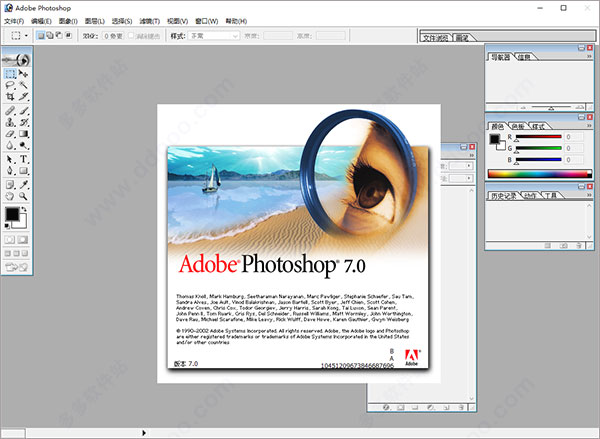Select the Type tool
This screenshot has height=439, width=600.
(x=23, y=159)
